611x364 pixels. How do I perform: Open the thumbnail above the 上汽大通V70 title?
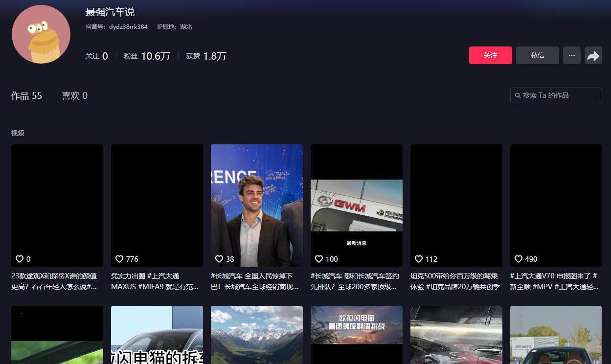[x=556, y=205]
